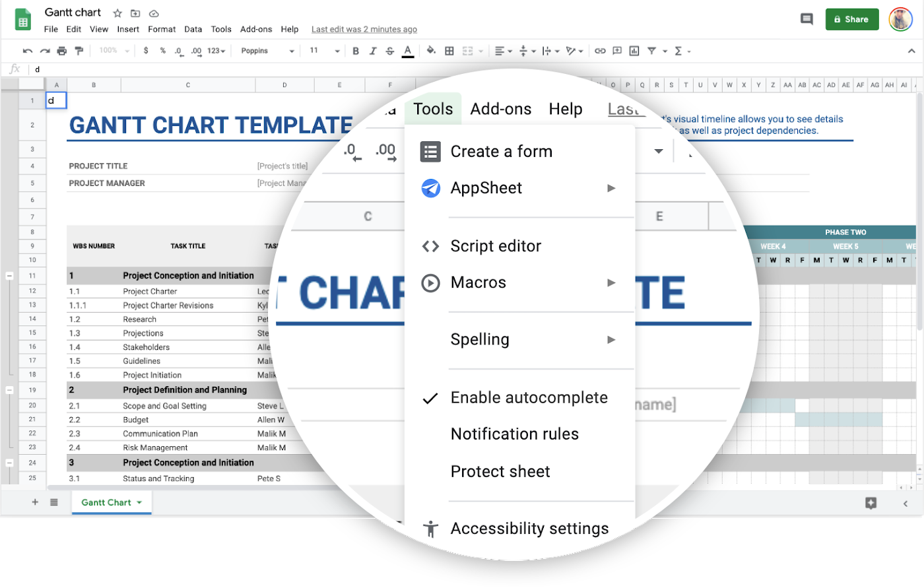The image size is (924, 588).
Task: Click the insert link icon
Action: coord(600,51)
